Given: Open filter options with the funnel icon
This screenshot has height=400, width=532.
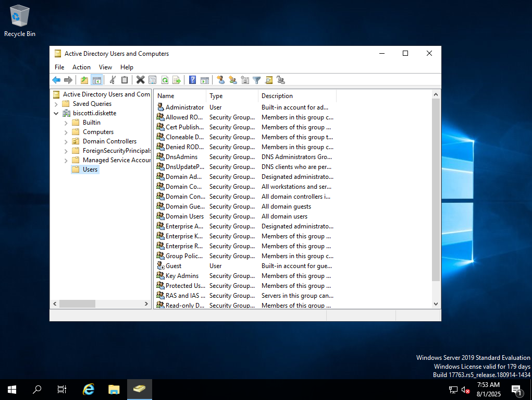Looking at the screenshot, I should coord(257,80).
